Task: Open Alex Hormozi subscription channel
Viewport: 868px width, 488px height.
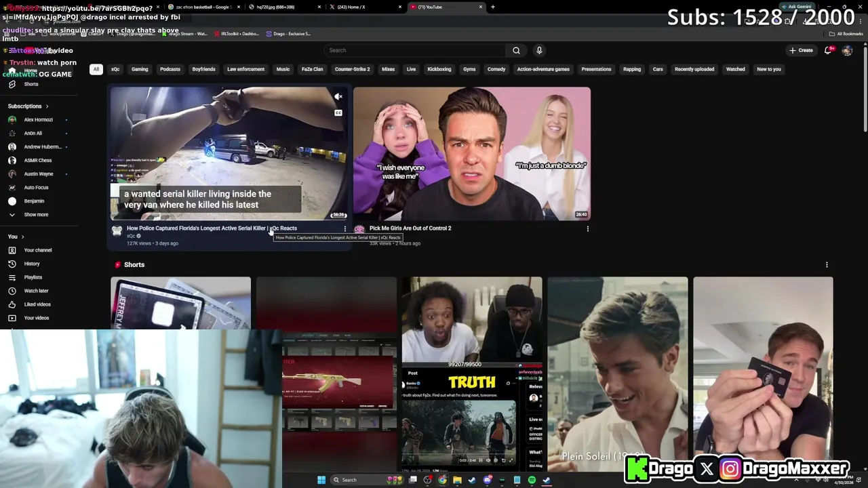Action: tap(37, 120)
